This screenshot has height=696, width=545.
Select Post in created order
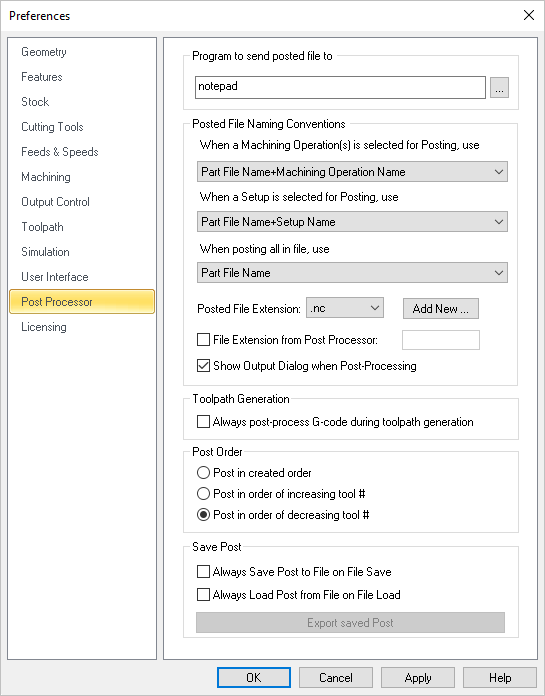tap(203, 473)
